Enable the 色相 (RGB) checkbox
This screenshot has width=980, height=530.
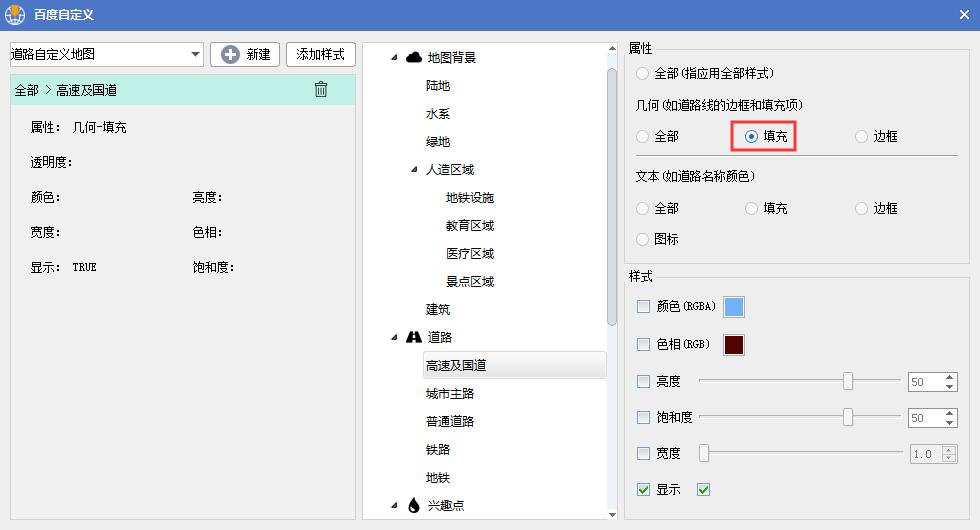tap(643, 344)
